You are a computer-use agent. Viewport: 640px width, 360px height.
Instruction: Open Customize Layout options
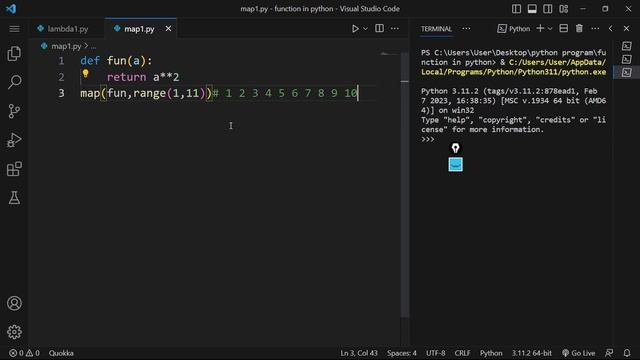pos(564,9)
